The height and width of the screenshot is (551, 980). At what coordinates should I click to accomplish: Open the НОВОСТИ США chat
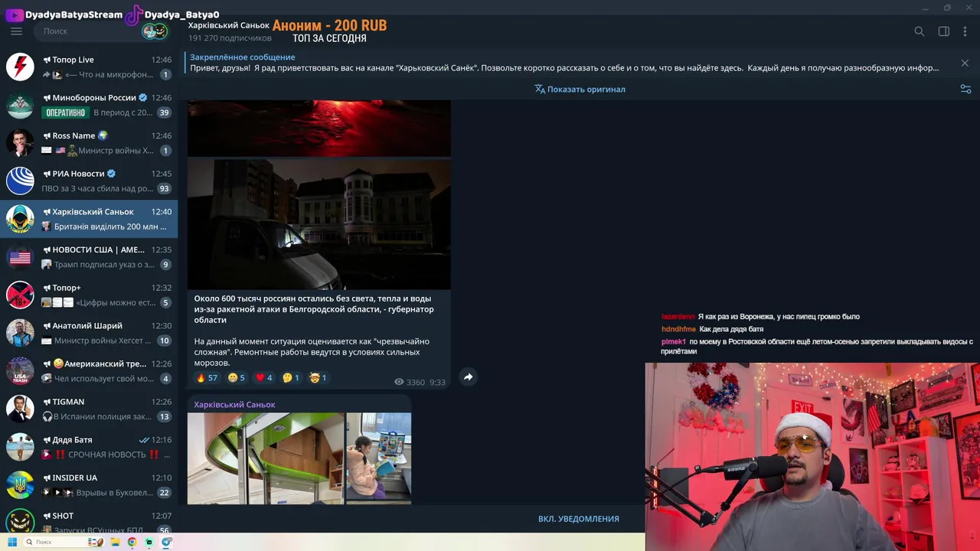click(89, 257)
